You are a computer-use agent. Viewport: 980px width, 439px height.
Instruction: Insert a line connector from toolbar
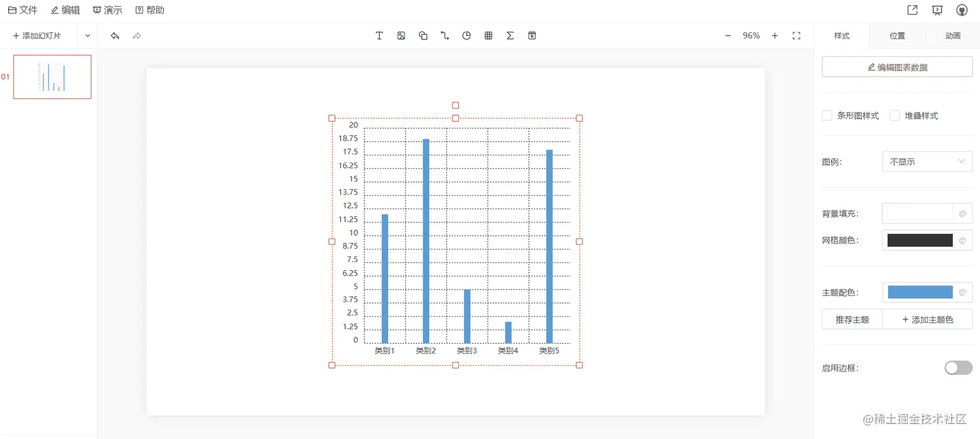click(x=445, y=36)
